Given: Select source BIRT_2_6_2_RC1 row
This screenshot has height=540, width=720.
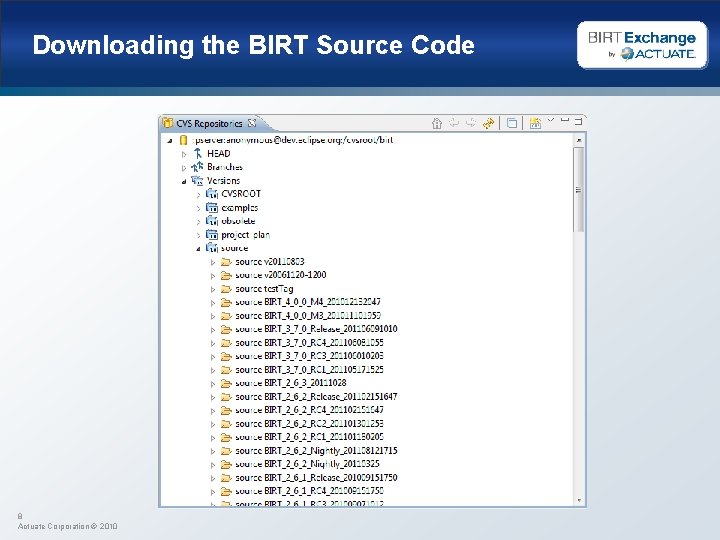Looking at the screenshot, I should coord(309,437).
